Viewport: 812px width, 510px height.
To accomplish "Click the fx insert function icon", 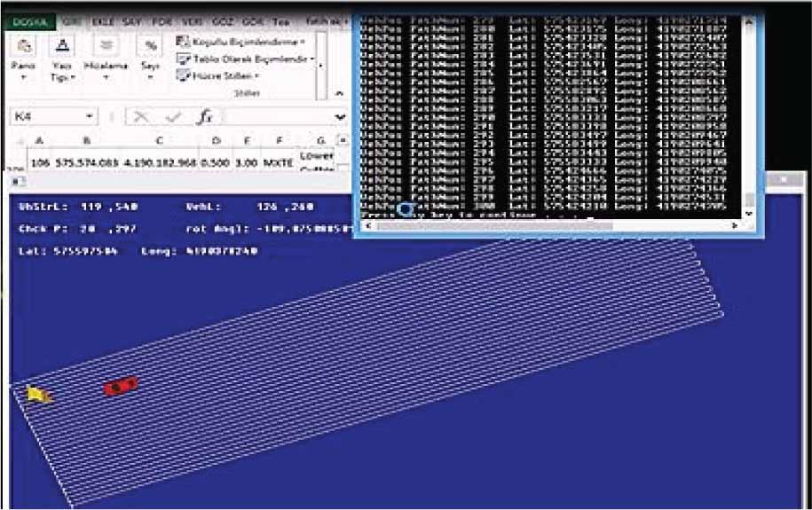I will 205,117.
